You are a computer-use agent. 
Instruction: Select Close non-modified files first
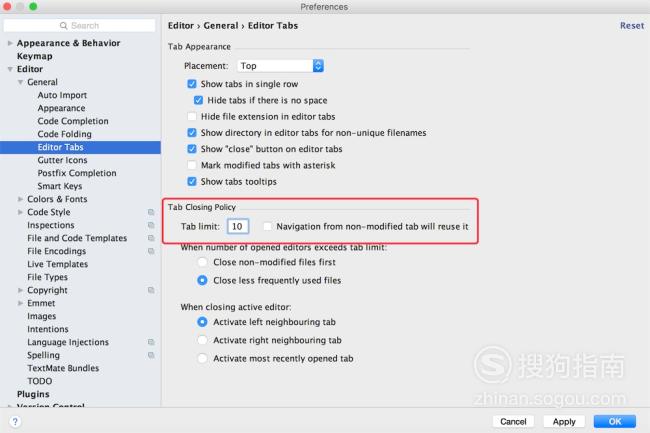pos(202,262)
